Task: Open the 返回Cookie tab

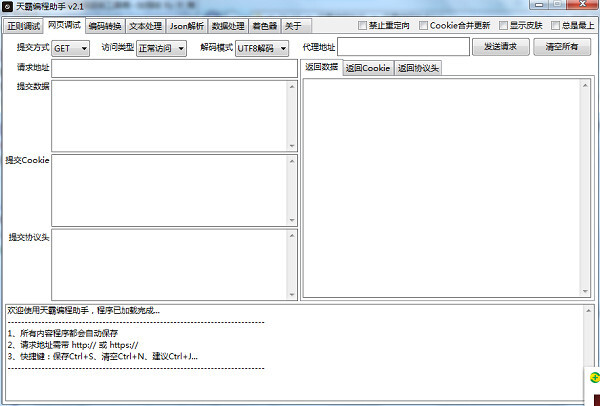Action: (x=368, y=68)
